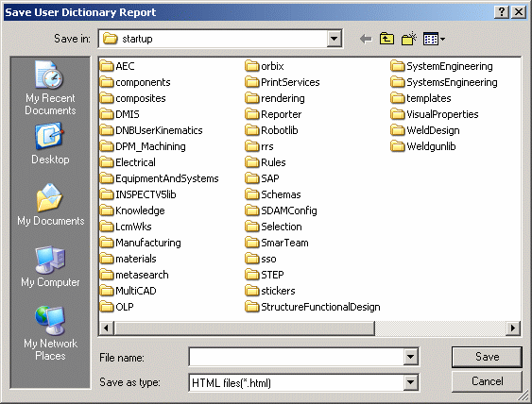The height and width of the screenshot is (404, 532).
Task: Click the Save button
Action: pyautogui.click(x=487, y=357)
